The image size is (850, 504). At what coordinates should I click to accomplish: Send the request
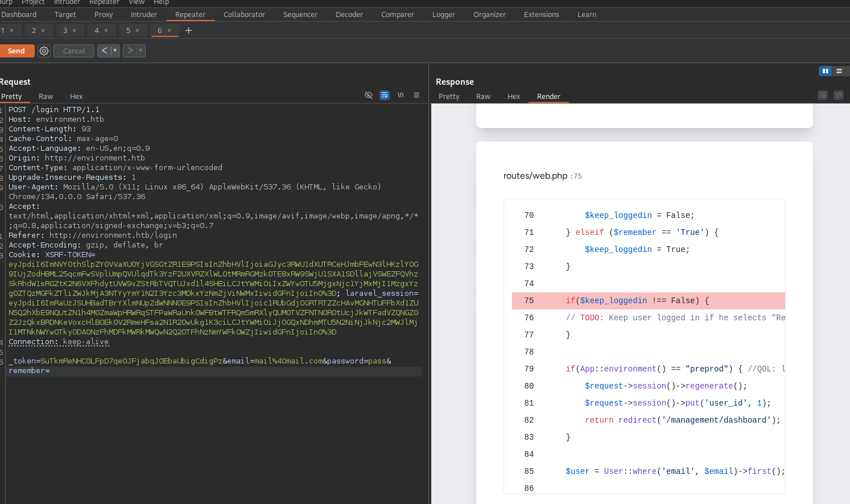coord(16,51)
